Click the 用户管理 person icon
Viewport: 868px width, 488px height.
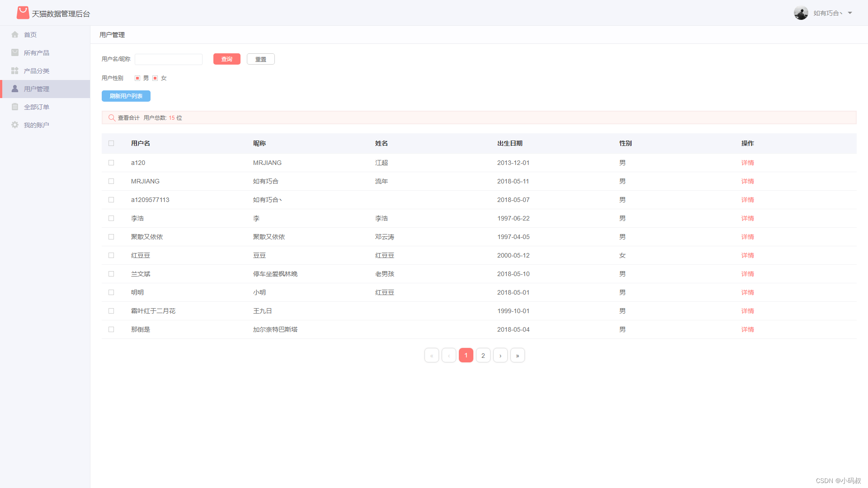(15, 89)
